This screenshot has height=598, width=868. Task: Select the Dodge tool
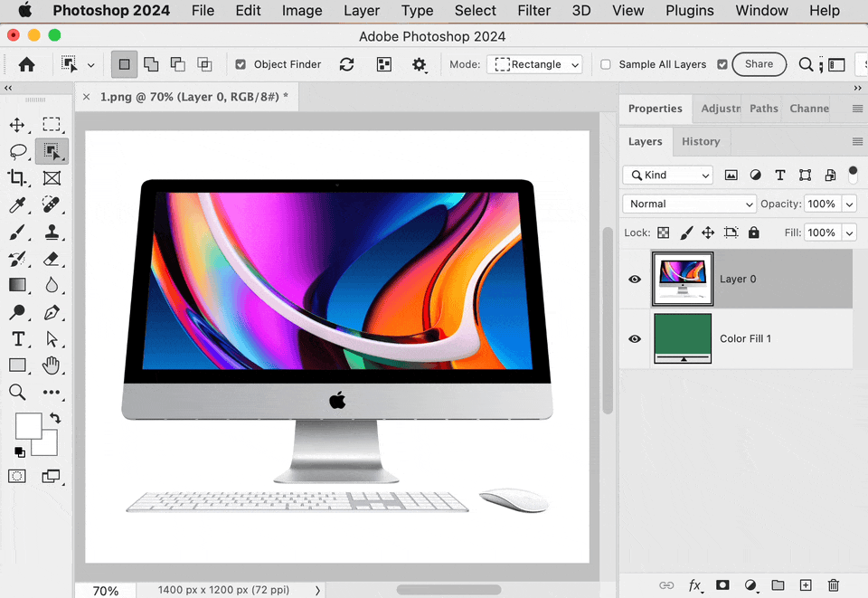pos(17,312)
